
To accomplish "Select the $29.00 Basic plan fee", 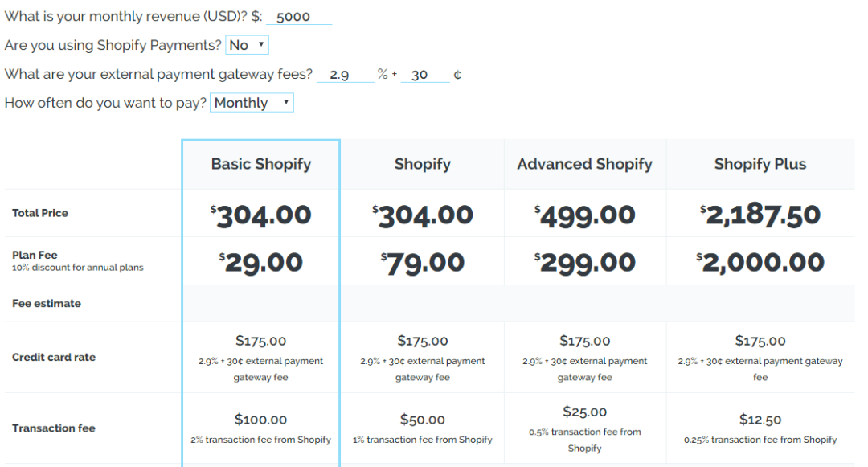I will tap(261, 262).
